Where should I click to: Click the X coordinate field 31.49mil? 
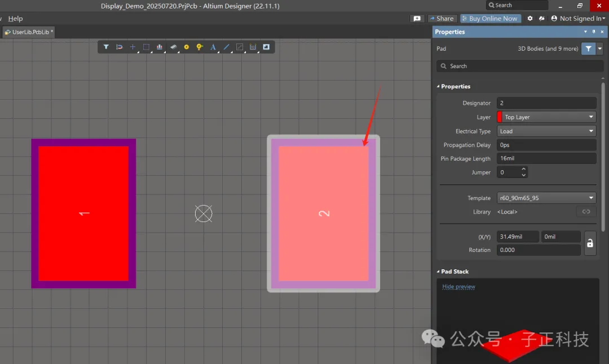pyautogui.click(x=518, y=236)
